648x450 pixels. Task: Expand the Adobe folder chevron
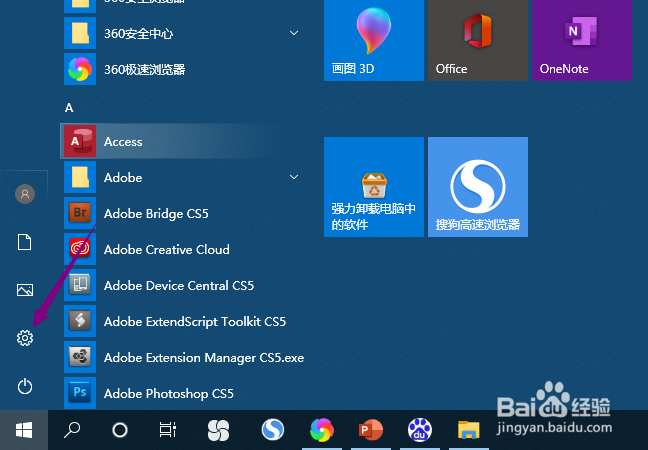(294, 177)
